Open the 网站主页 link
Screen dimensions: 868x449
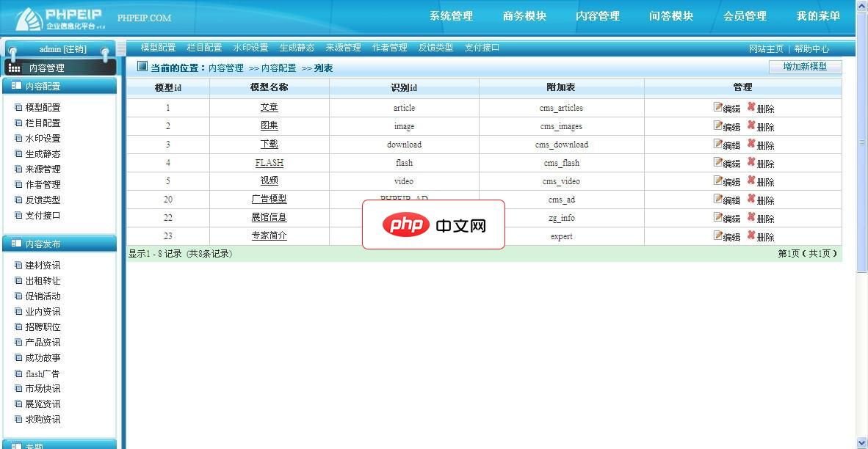pyautogui.click(x=766, y=49)
